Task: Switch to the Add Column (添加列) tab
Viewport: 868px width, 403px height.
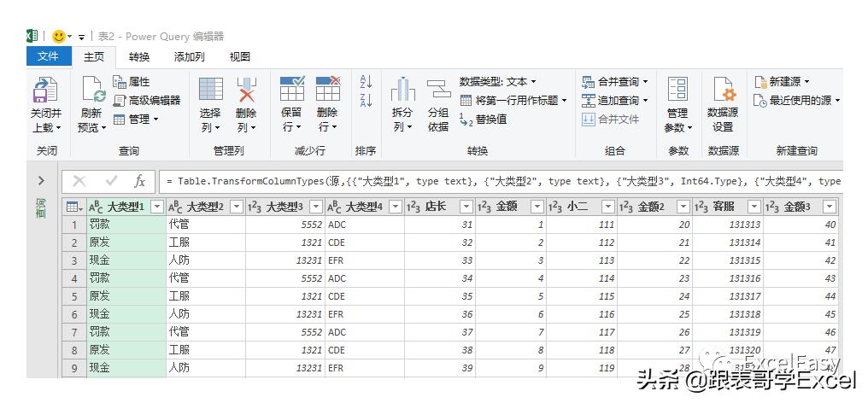Action: click(190, 56)
